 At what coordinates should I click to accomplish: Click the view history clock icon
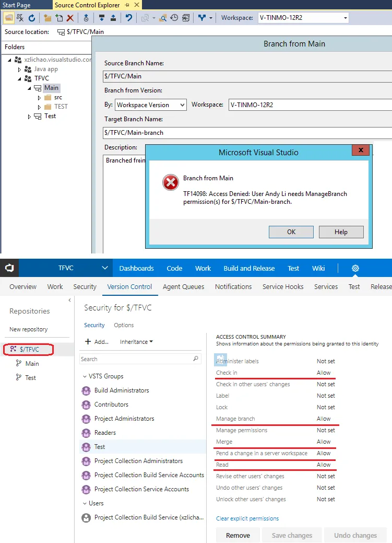(174, 18)
